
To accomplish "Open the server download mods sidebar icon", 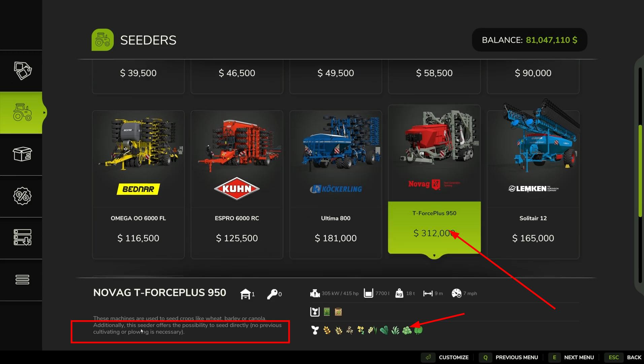I will click(x=23, y=238).
